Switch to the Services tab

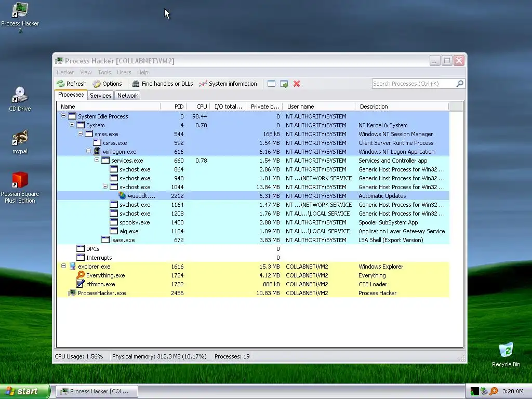tap(100, 96)
